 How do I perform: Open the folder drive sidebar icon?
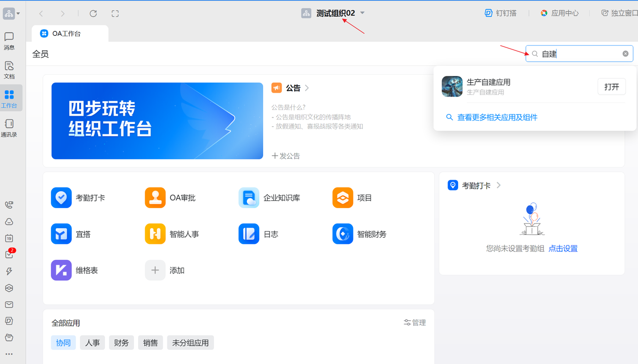9,338
